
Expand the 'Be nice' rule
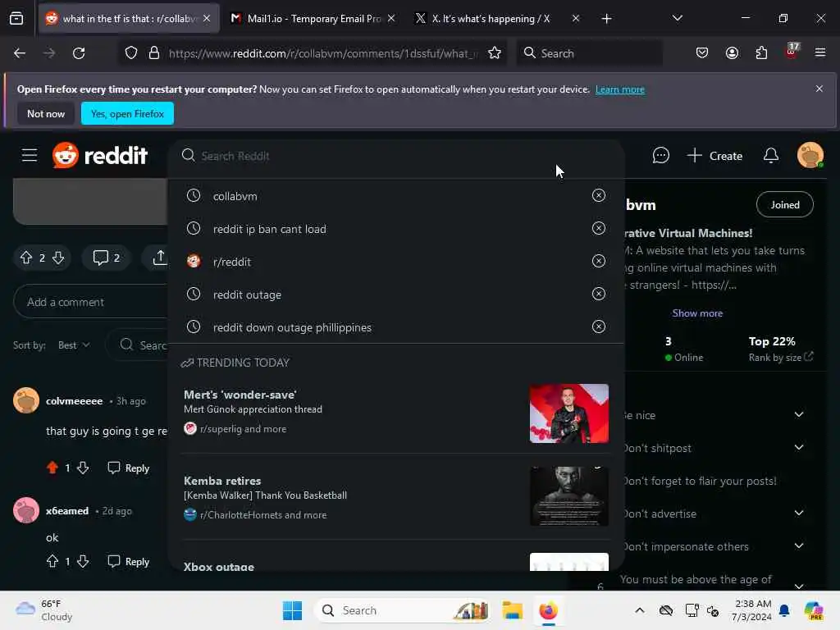pos(798,414)
